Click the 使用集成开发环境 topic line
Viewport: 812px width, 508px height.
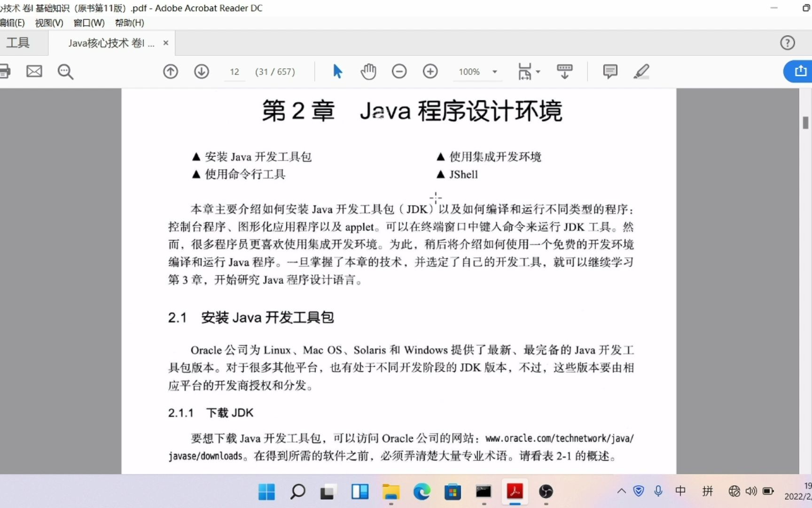tap(489, 157)
